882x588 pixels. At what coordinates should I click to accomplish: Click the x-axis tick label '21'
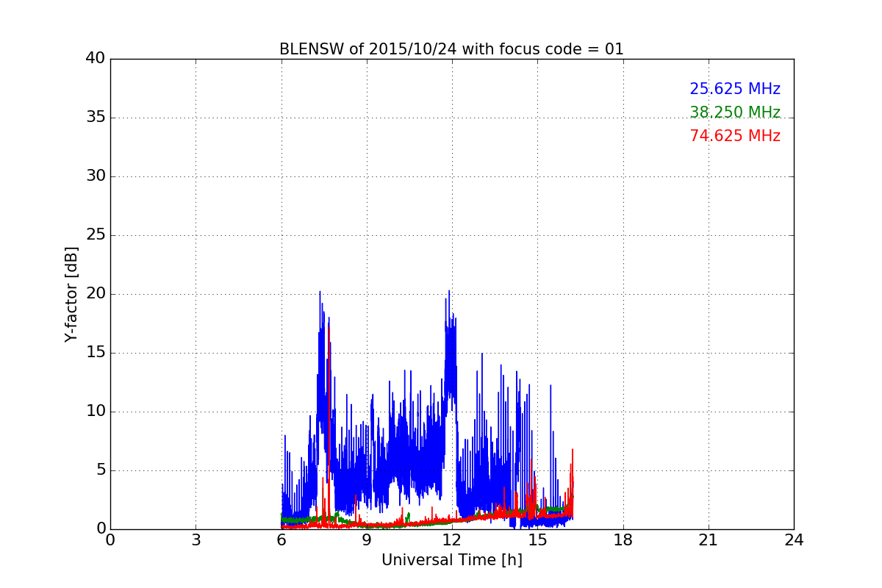709,540
